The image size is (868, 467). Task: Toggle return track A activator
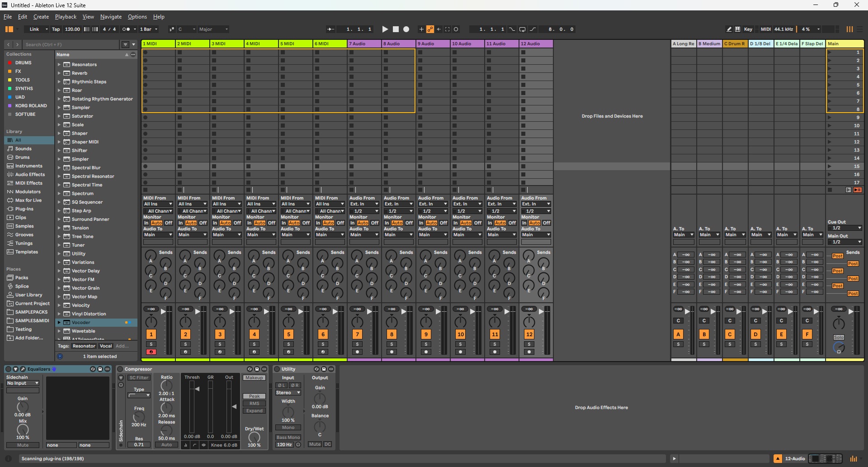(x=678, y=334)
